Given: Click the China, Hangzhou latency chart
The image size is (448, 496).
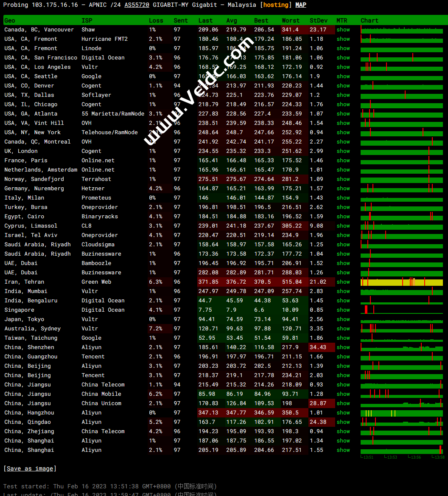Looking at the screenshot, I should pyautogui.click(x=401, y=413).
